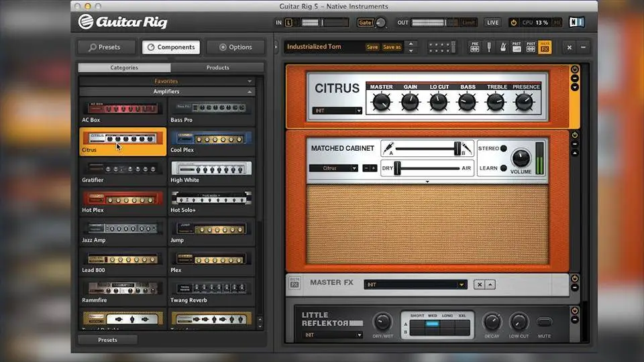Screen dimensions: 644x362
Task: Collapse the Amplifiers section
Action: coord(250,92)
